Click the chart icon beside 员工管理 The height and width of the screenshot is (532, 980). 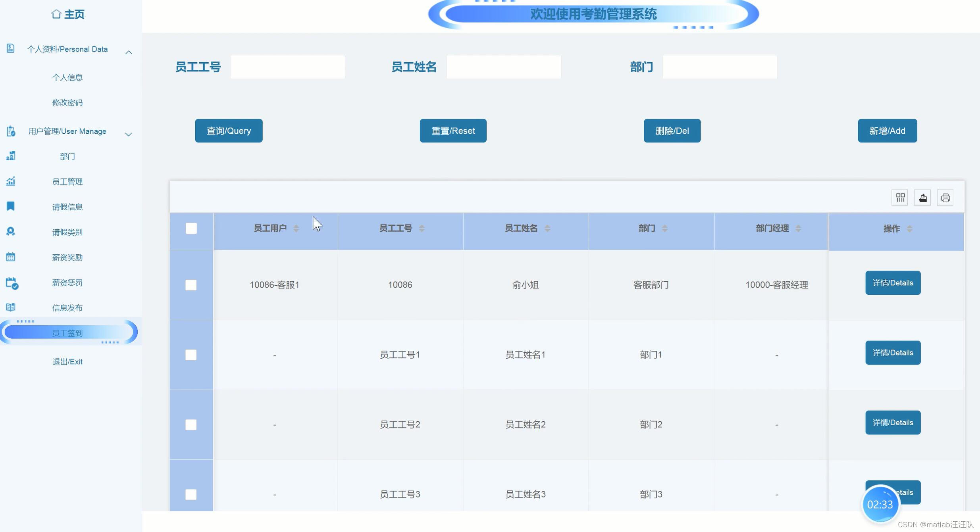pos(11,181)
